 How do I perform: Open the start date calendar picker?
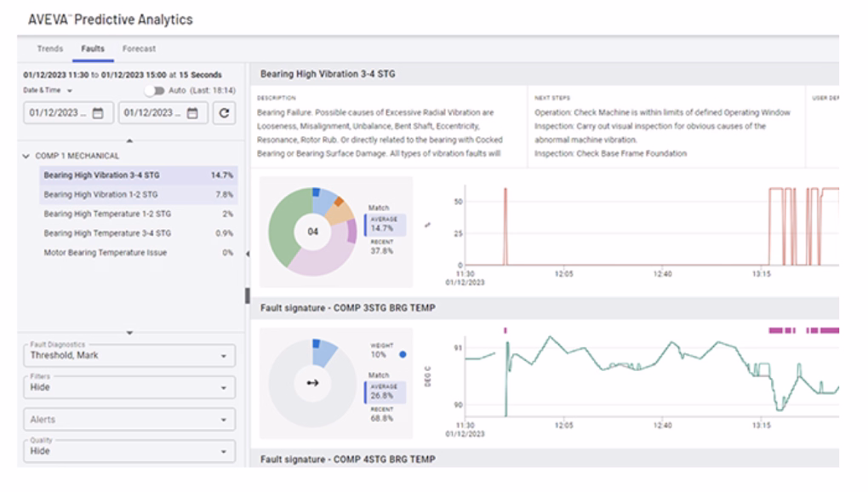(x=98, y=113)
